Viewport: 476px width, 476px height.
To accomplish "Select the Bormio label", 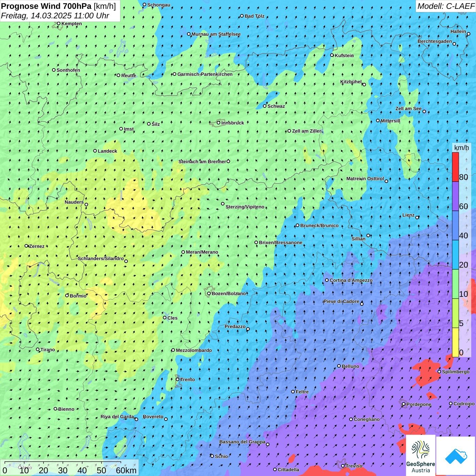I will point(78,296).
